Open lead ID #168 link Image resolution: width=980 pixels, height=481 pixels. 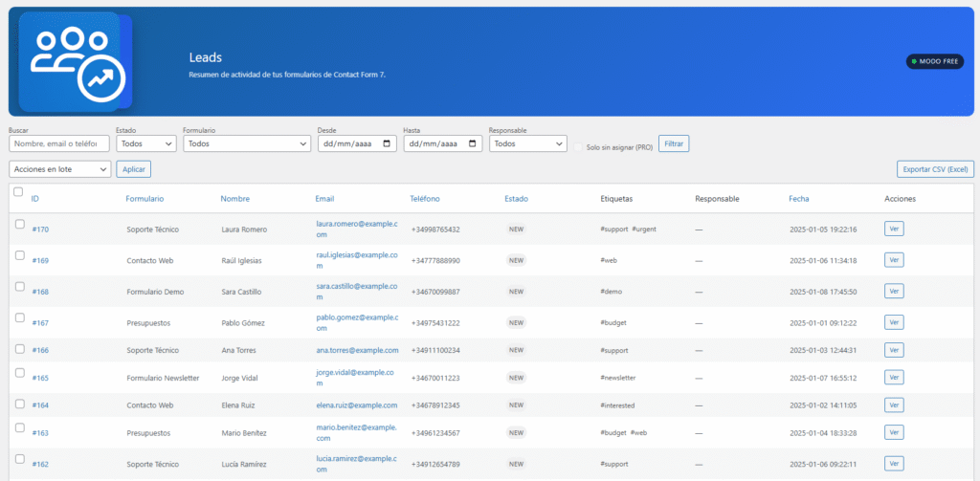tap(40, 292)
